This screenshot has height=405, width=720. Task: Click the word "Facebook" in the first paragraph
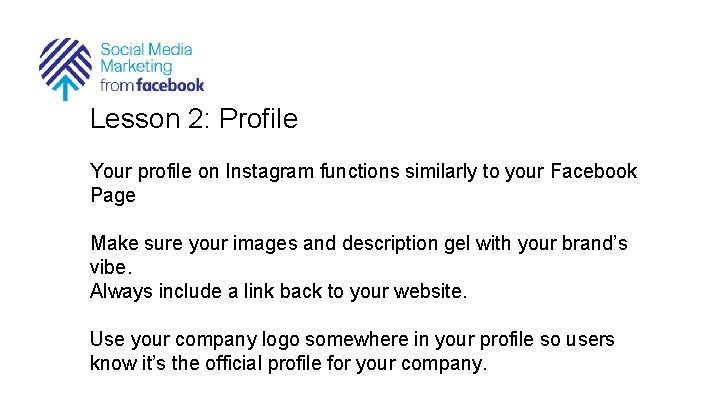click(x=594, y=171)
